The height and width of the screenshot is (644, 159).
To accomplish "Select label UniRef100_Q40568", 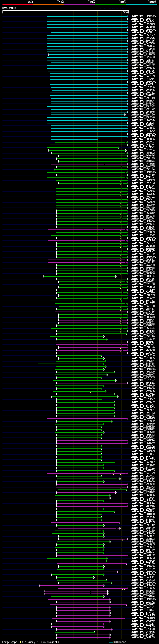I will tap(143, 44).
